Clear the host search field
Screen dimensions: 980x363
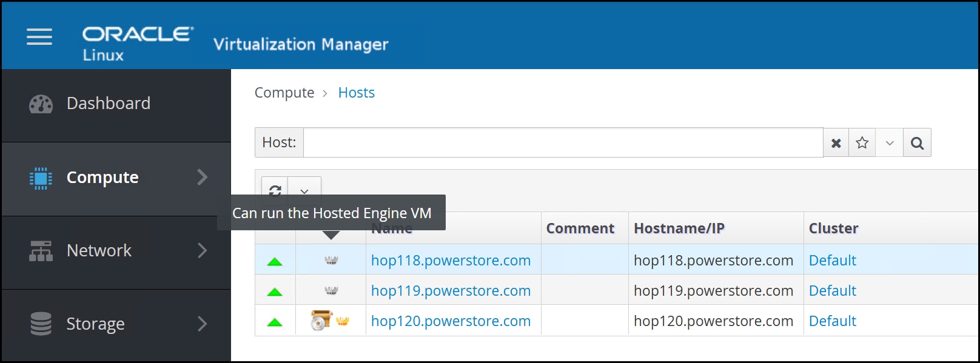(x=836, y=143)
